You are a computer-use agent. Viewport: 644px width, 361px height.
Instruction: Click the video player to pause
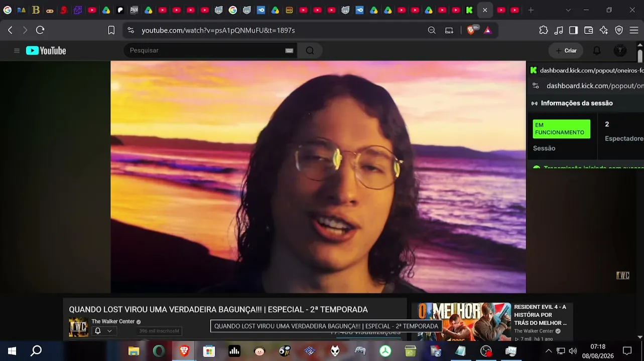(318, 176)
